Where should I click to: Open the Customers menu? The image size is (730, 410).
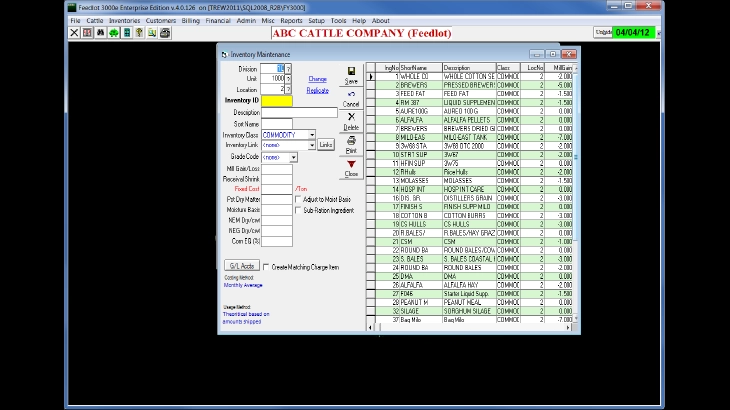tap(161, 20)
